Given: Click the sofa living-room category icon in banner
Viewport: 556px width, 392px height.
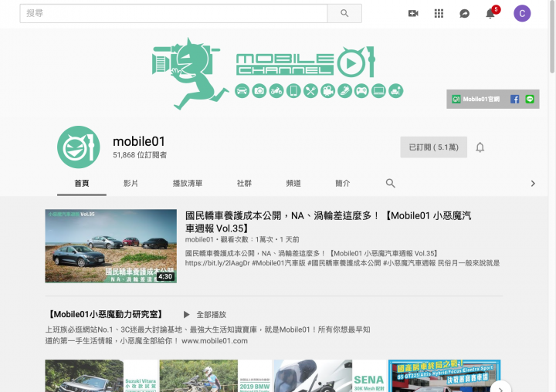Looking at the screenshot, I should 395,91.
